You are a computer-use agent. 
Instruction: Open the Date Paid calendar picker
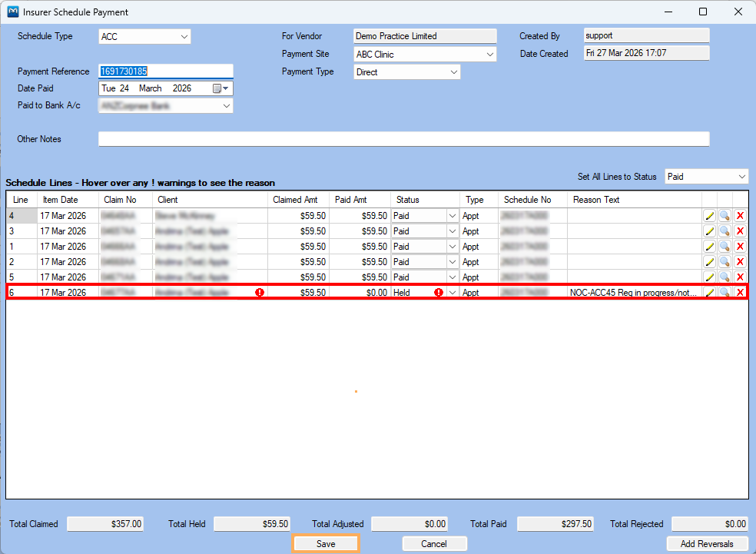click(x=220, y=88)
